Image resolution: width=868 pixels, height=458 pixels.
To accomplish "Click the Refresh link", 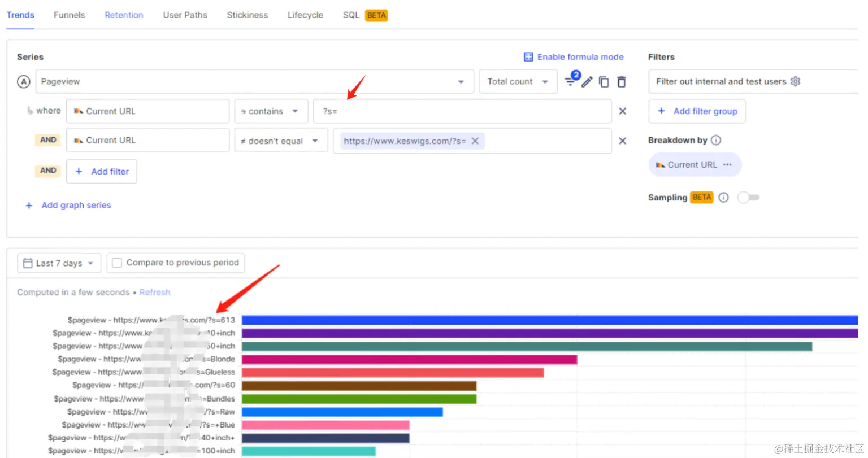I will pos(155,293).
